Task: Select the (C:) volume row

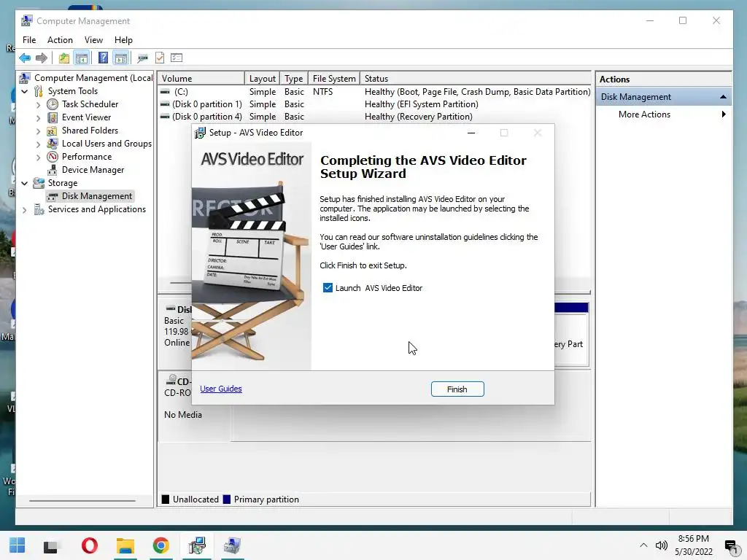Action: (x=374, y=92)
